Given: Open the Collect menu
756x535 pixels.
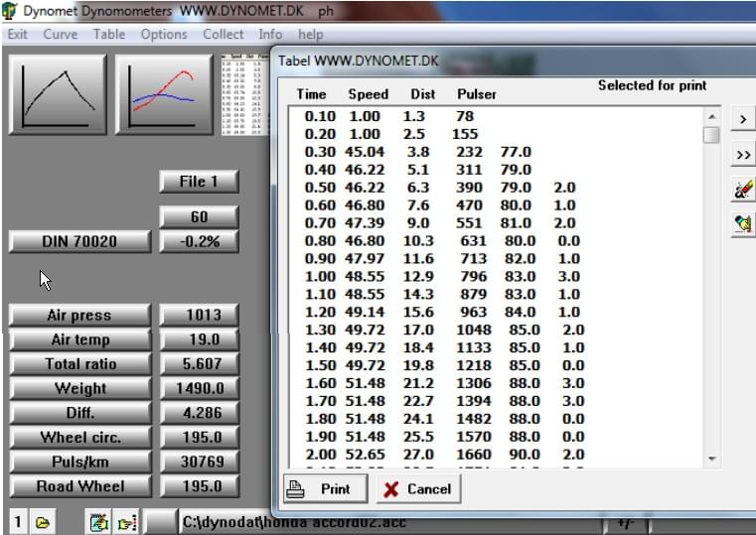Looking at the screenshot, I should point(224,34).
